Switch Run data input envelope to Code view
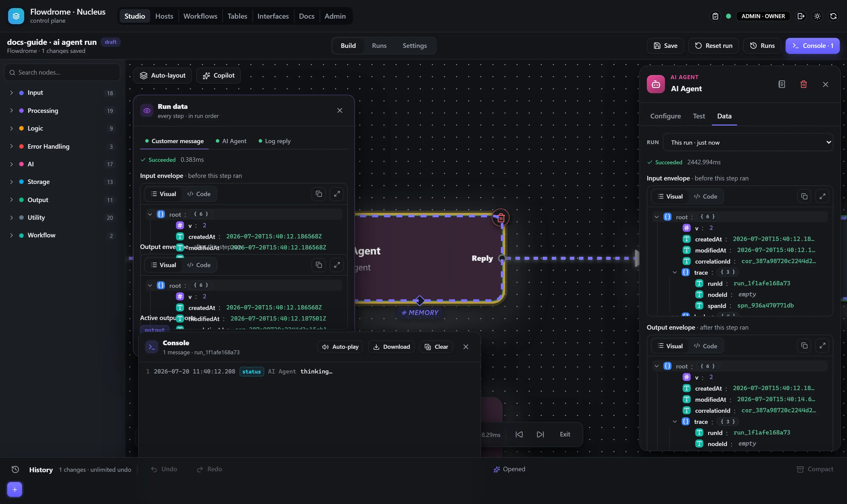The width and height of the screenshot is (847, 504). 199,194
